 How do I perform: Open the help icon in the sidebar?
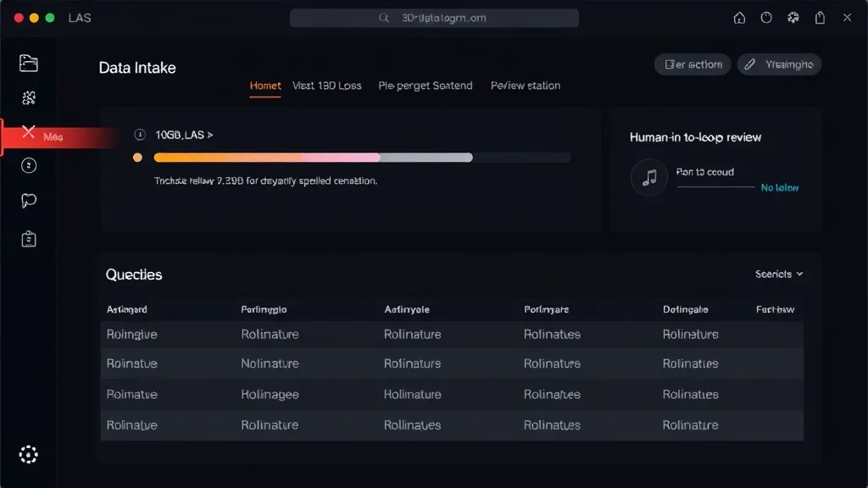28,166
